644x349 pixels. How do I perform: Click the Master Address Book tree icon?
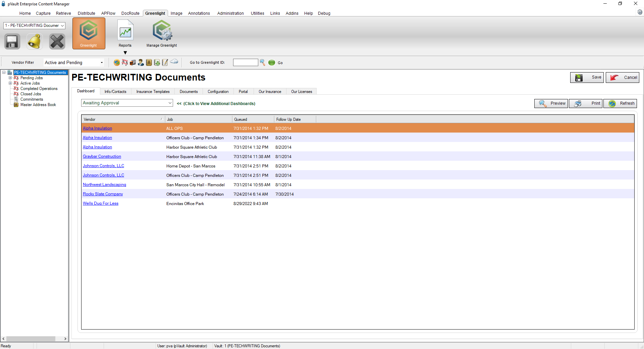[x=16, y=105]
